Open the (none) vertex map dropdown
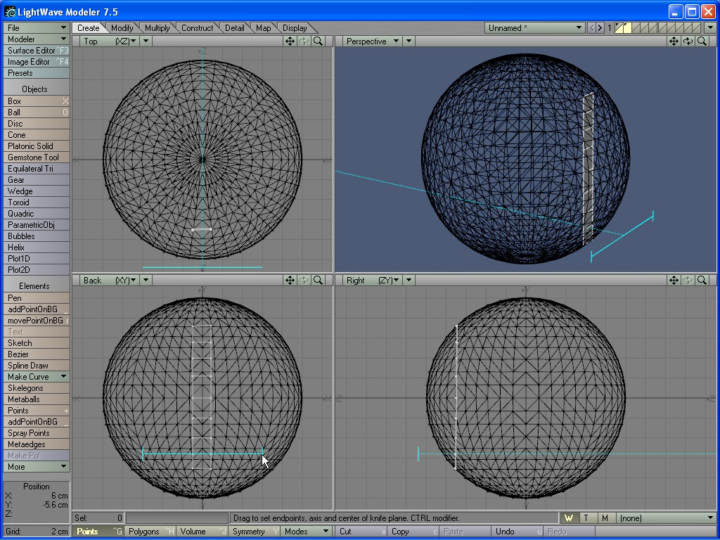The width and height of the screenshot is (720, 540). (666, 518)
